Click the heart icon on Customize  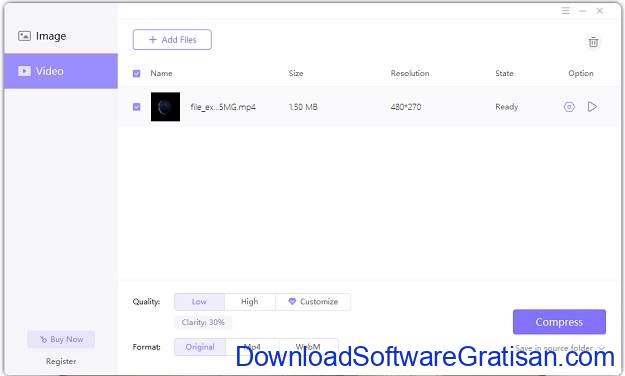[292, 301]
